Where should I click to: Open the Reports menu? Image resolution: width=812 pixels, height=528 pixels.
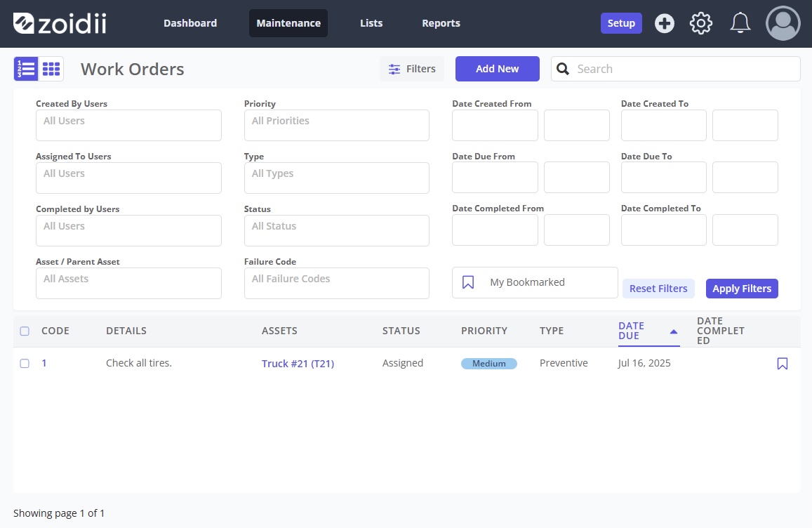tap(441, 23)
